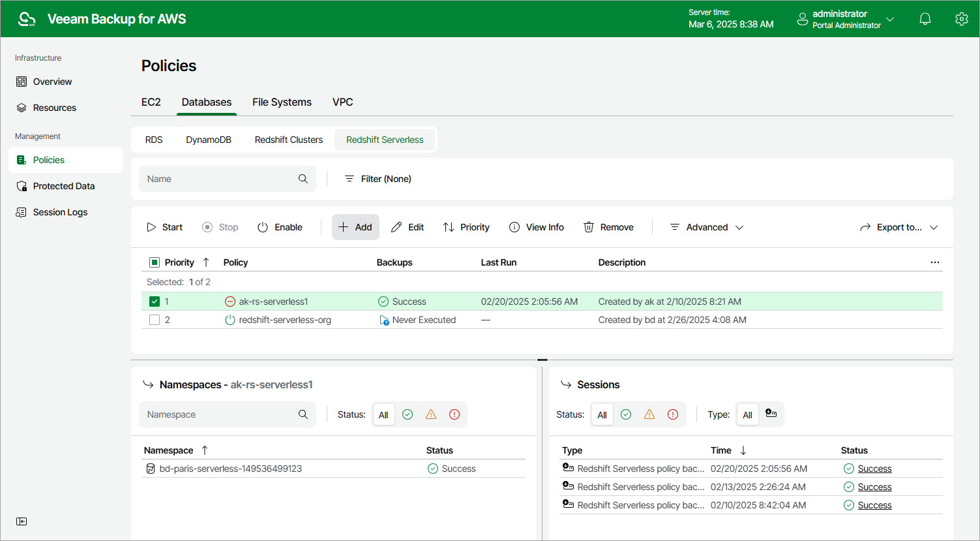Open the settings gear icon
The width and height of the screenshot is (980, 541).
point(961,19)
